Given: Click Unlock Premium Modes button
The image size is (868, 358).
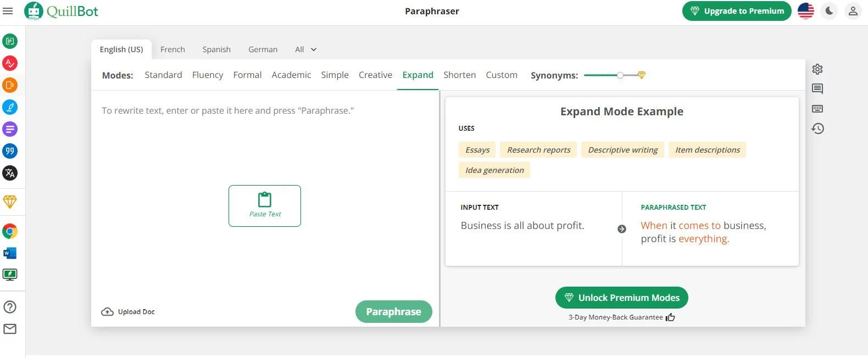Looking at the screenshot, I should [622, 298].
